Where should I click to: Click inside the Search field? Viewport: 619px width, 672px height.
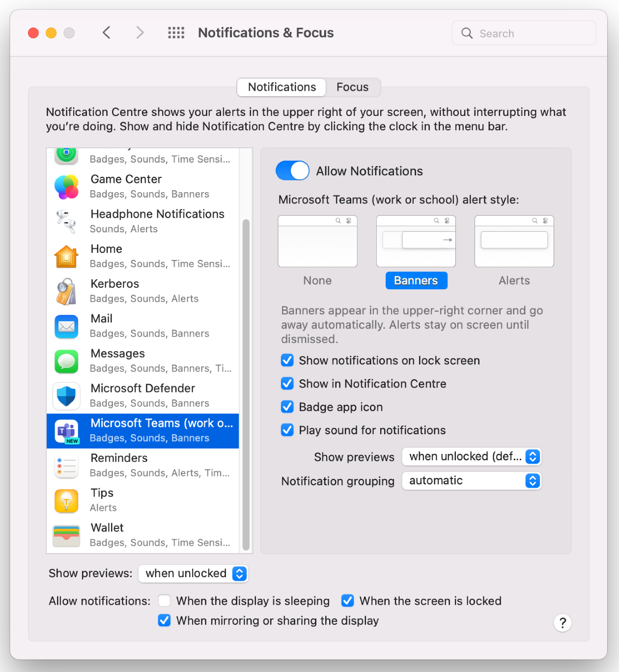[x=523, y=33]
